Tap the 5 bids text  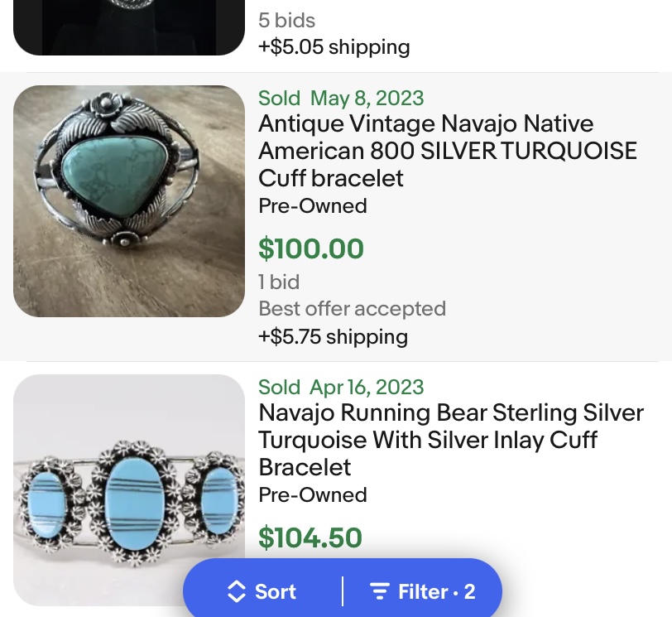pos(286,20)
